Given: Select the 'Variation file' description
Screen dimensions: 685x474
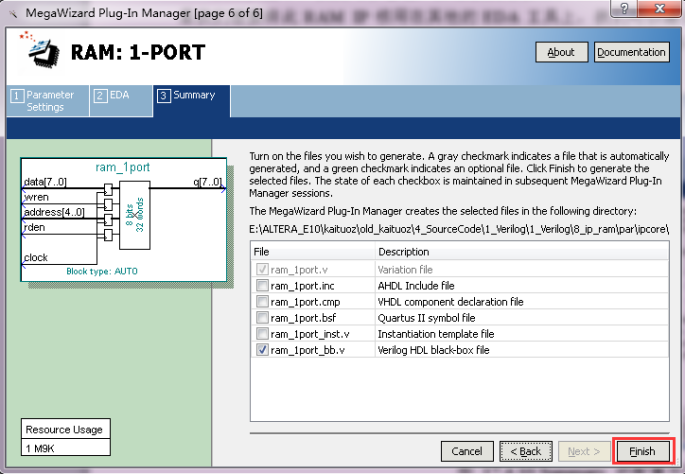Looking at the screenshot, I should pos(405,270).
